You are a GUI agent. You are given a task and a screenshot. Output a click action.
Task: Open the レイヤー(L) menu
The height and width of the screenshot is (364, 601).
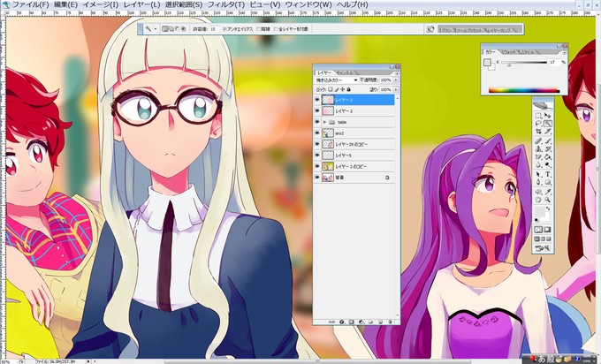[x=141, y=5]
